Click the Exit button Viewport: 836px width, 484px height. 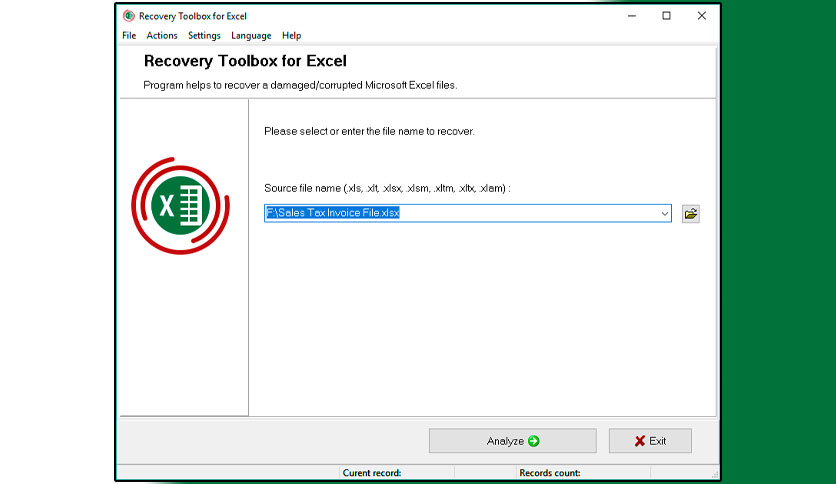pos(650,441)
